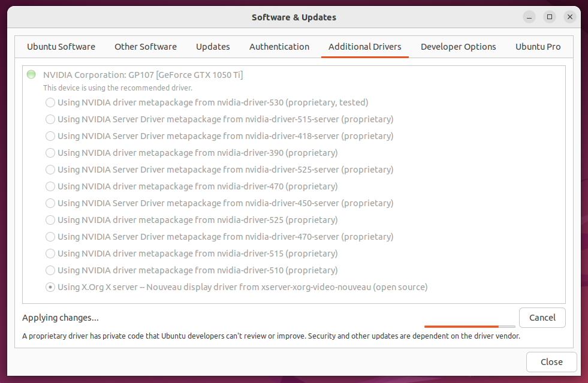Screen dimensions: 588x383
Task: Click the Software & Updates title bar text
Action: click(x=294, y=17)
